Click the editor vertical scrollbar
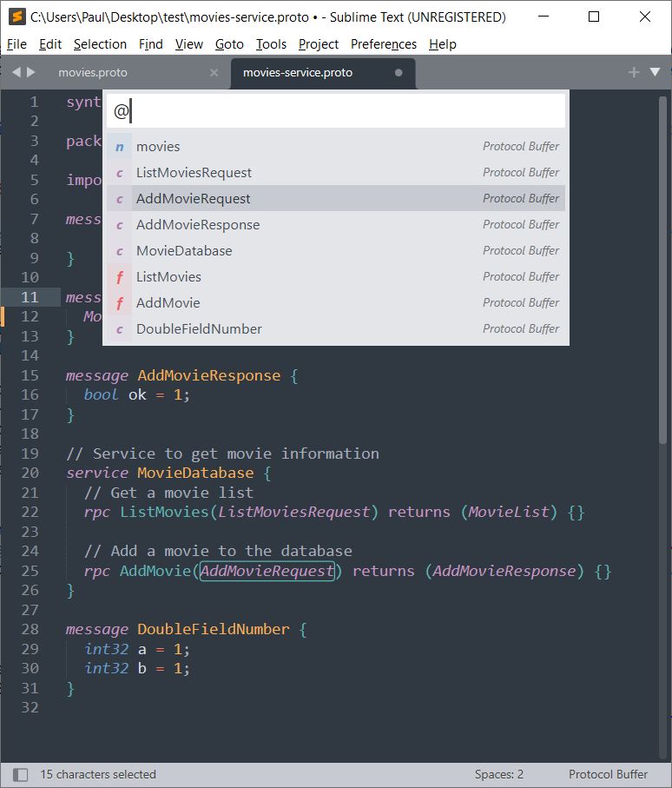Image resolution: width=672 pixels, height=788 pixels. pos(663,270)
